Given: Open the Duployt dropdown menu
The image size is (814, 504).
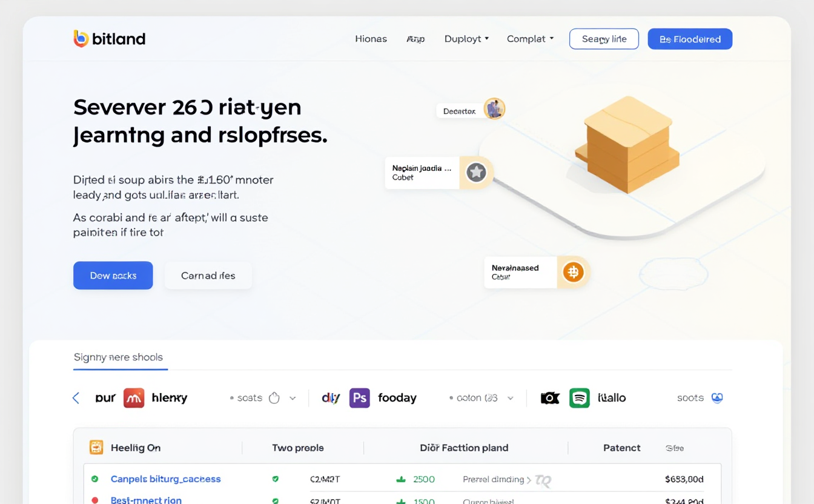Looking at the screenshot, I should (466, 39).
